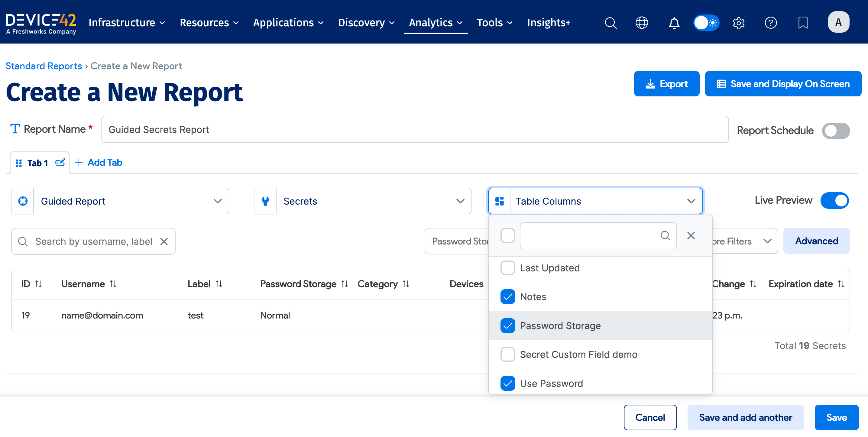Viewport: 868px width, 437px height.
Task: Click Save and Display On Screen button
Action: point(783,84)
